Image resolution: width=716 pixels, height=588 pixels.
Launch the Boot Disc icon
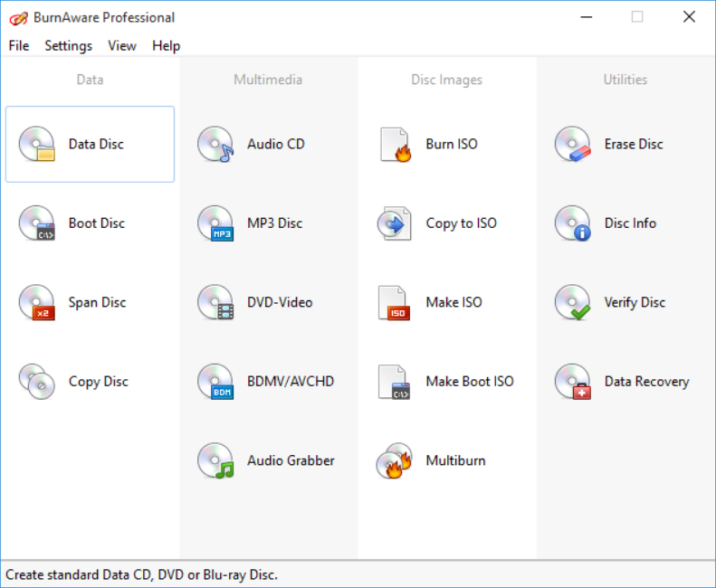pyautogui.click(x=37, y=223)
